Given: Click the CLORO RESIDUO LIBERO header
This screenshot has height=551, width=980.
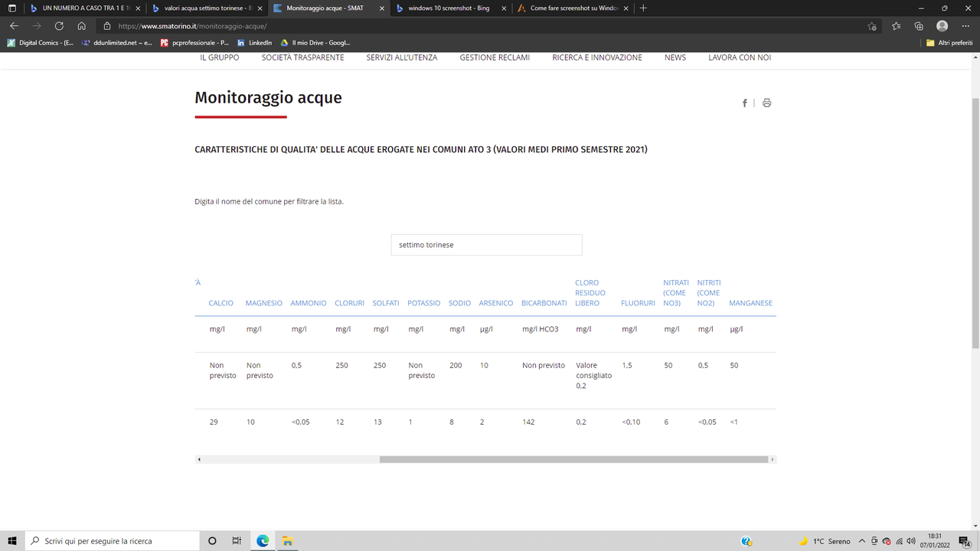Looking at the screenshot, I should [x=590, y=293].
